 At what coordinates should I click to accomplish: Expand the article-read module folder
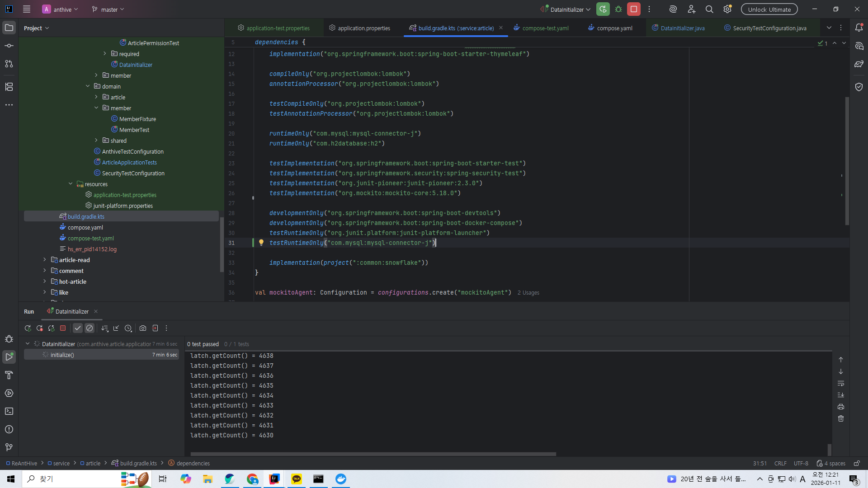click(45, 260)
